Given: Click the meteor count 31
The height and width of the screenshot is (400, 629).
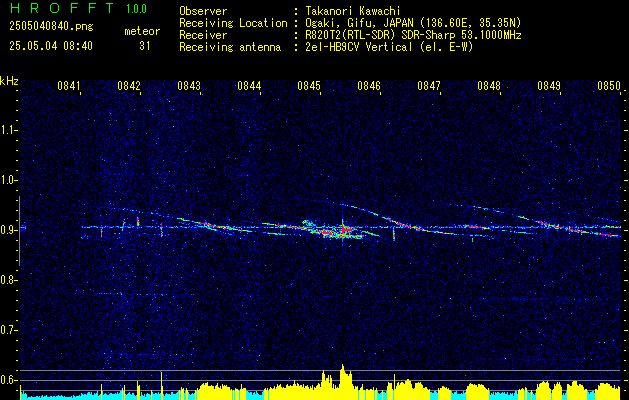Looking at the screenshot, I should [145, 46].
